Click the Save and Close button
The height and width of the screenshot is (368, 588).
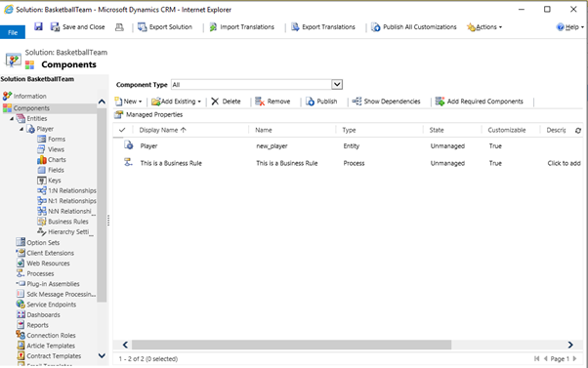[x=77, y=27]
